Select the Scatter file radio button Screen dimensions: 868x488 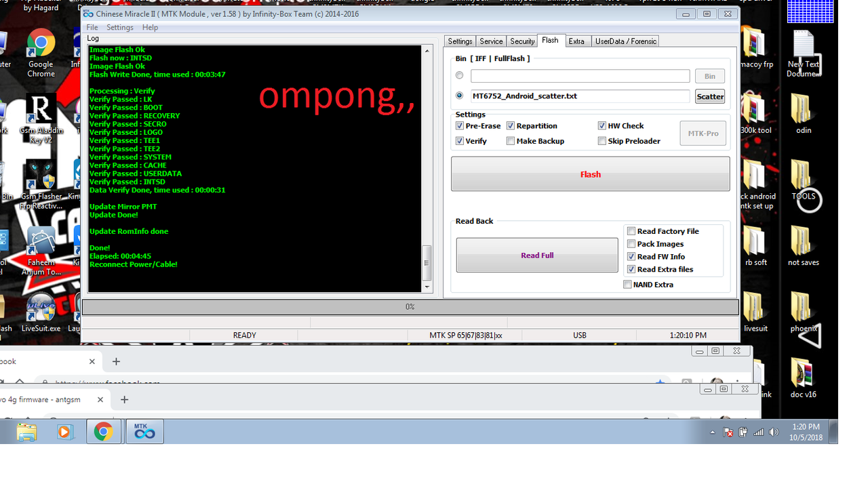tap(460, 96)
